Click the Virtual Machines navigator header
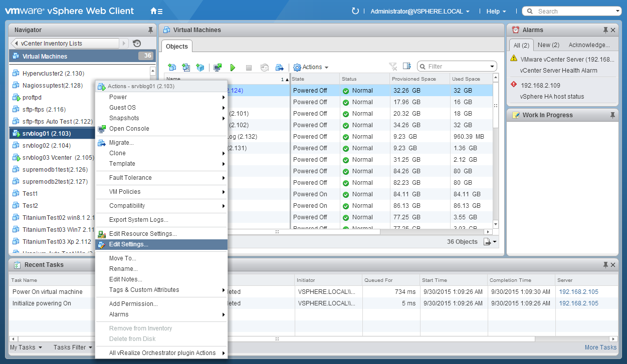 (82, 56)
